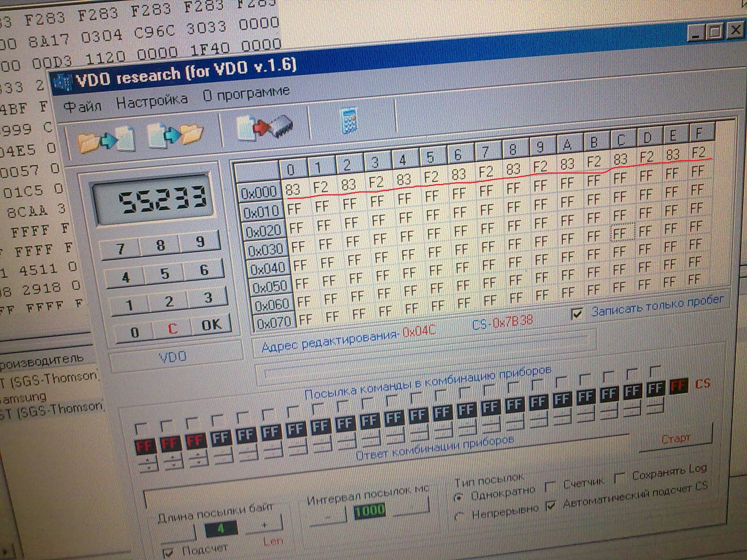Toggle Записать только пробег checkbox
747x560 pixels.
click(577, 313)
